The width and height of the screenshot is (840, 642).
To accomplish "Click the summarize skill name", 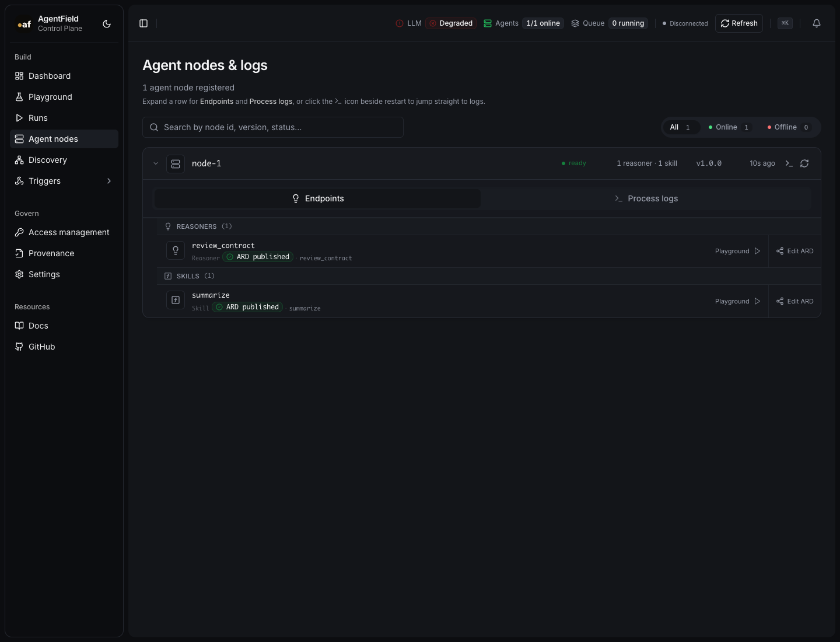I will pos(211,295).
